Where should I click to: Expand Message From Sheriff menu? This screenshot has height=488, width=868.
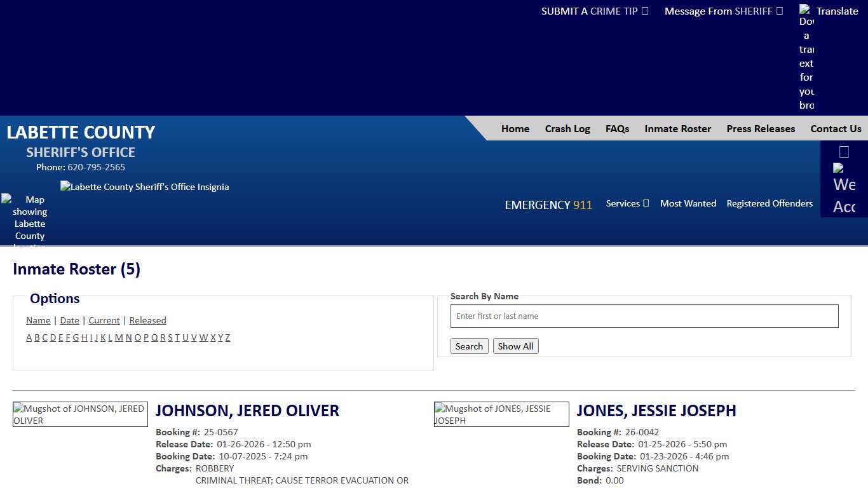click(723, 11)
